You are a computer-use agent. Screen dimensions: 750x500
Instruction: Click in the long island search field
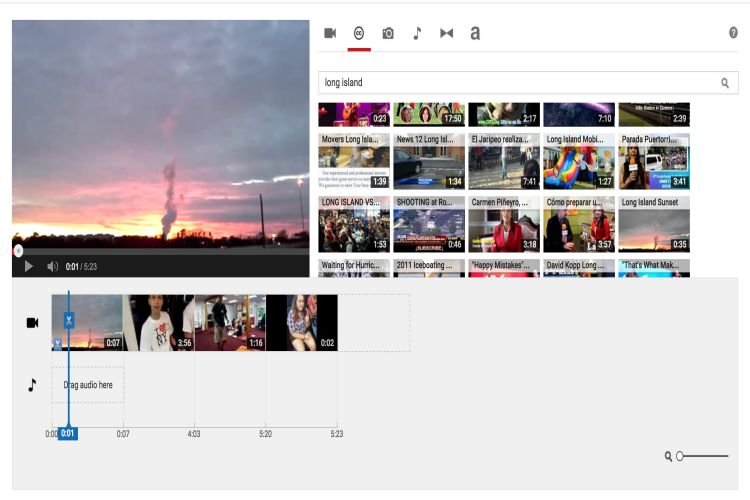[515, 83]
